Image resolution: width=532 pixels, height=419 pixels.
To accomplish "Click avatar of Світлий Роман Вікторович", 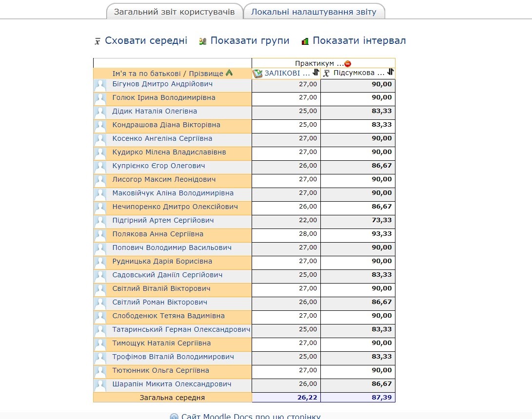I will [x=100, y=303].
